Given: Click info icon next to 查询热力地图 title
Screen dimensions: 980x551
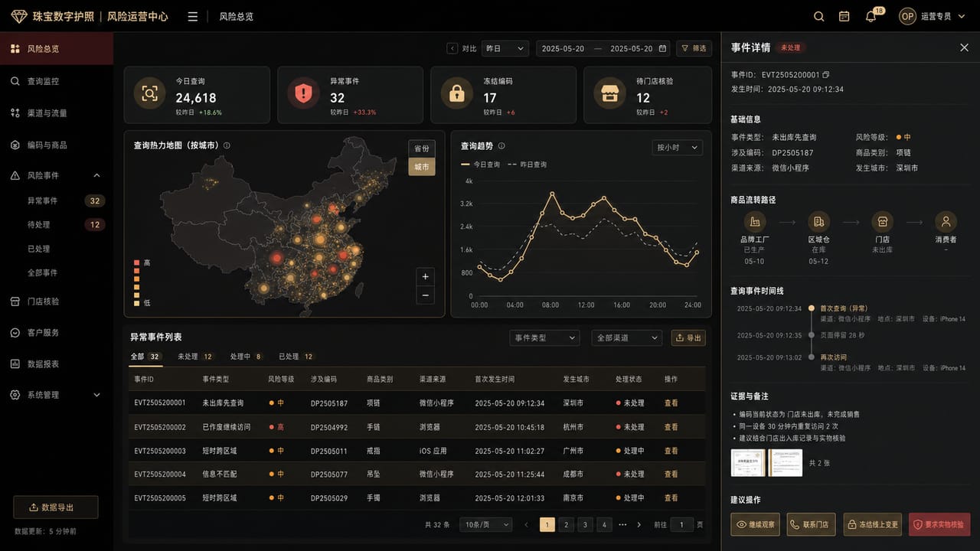Looking at the screenshot, I should tap(227, 145).
